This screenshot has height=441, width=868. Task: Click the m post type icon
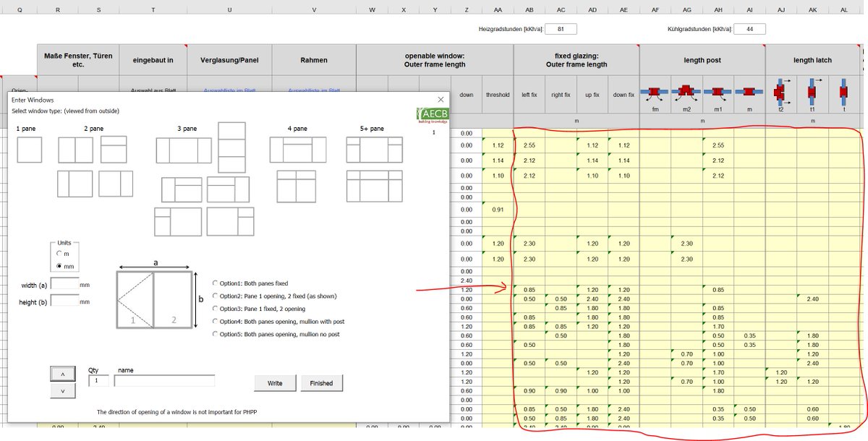pos(749,93)
